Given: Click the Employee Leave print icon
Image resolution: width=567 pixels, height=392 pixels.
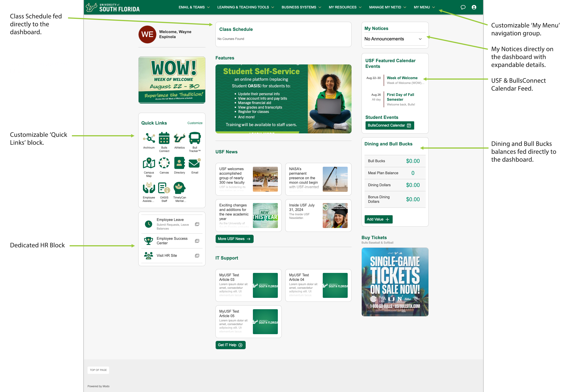Looking at the screenshot, I should point(197,224).
